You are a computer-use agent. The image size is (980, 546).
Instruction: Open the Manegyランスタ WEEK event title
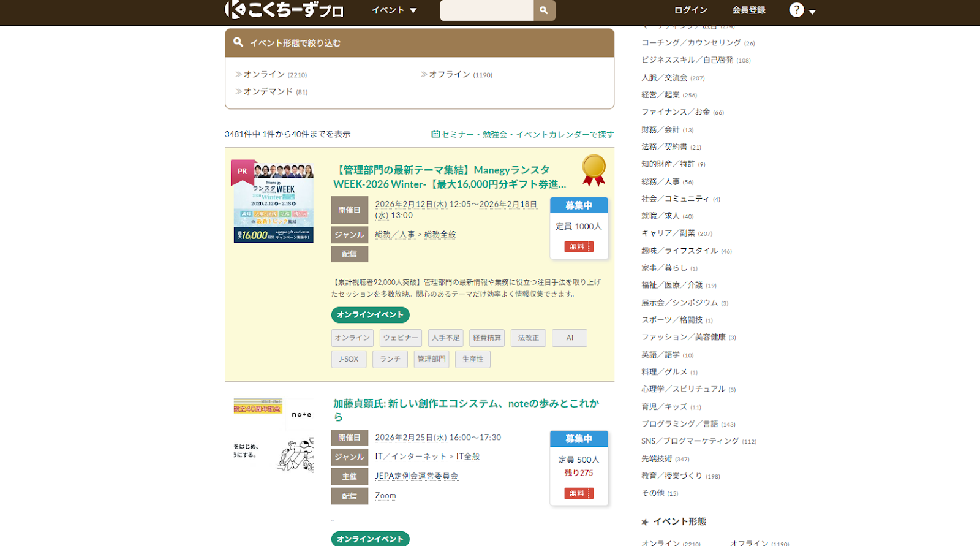tap(449, 177)
